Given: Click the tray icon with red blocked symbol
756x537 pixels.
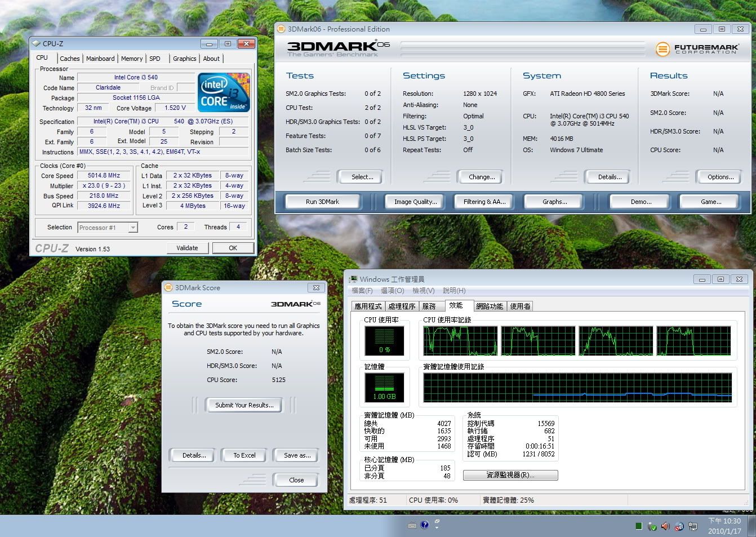Looking at the screenshot, I should click(679, 527).
